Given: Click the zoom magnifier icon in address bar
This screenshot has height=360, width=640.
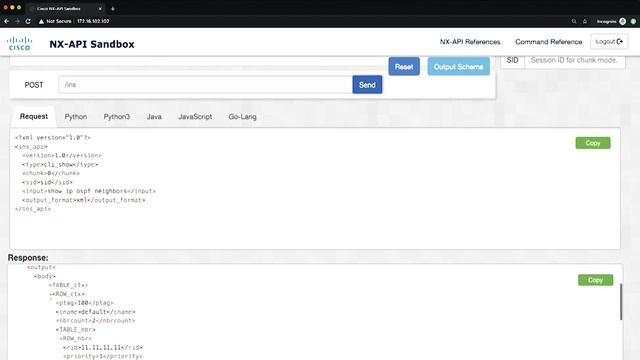Looking at the screenshot, I should pos(574,21).
